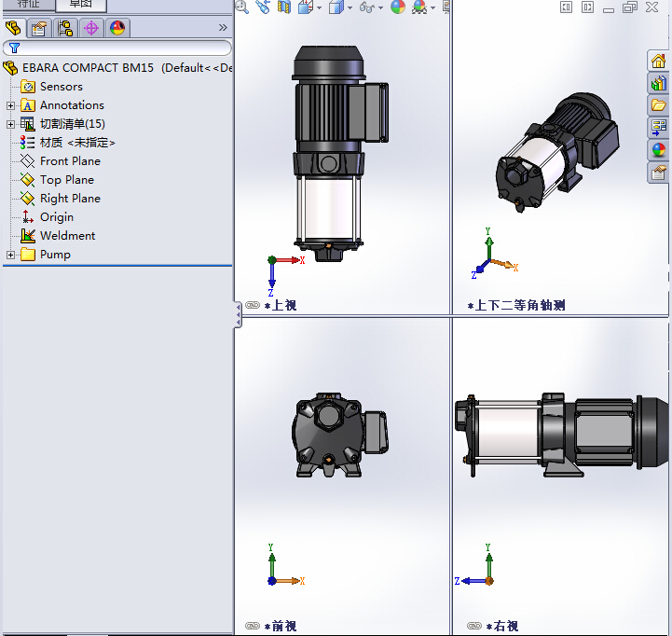Click the material icon beside 材质

click(28, 143)
